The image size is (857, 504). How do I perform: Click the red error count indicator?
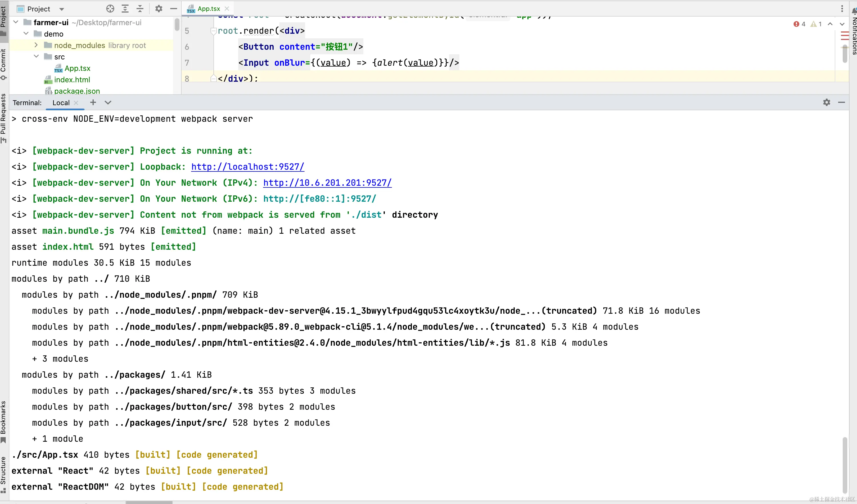click(799, 24)
